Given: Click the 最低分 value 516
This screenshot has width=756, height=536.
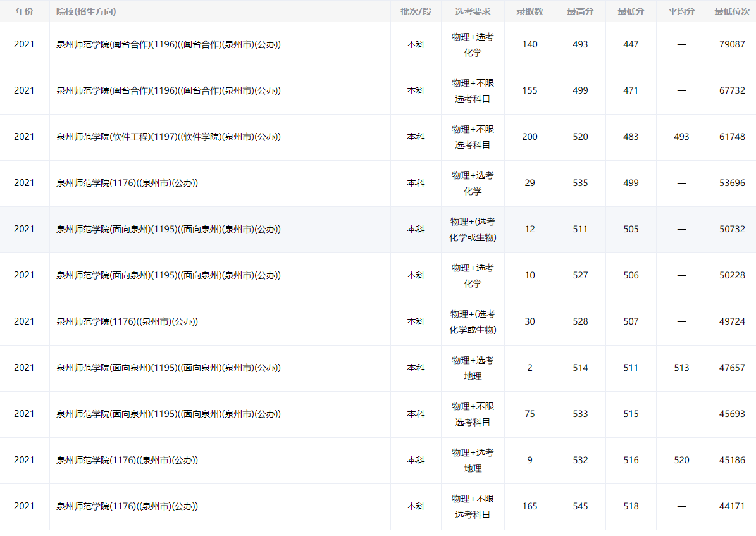Looking at the screenshot, I should (631, 460).
